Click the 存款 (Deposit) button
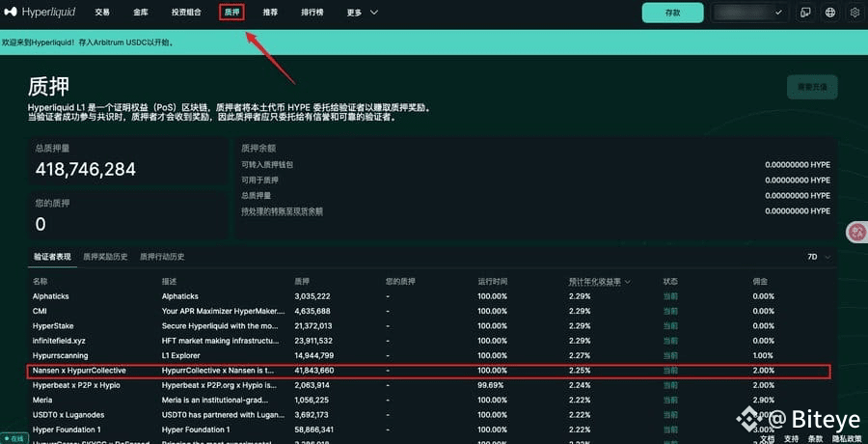868x444 pixels. tap(672, 13)
